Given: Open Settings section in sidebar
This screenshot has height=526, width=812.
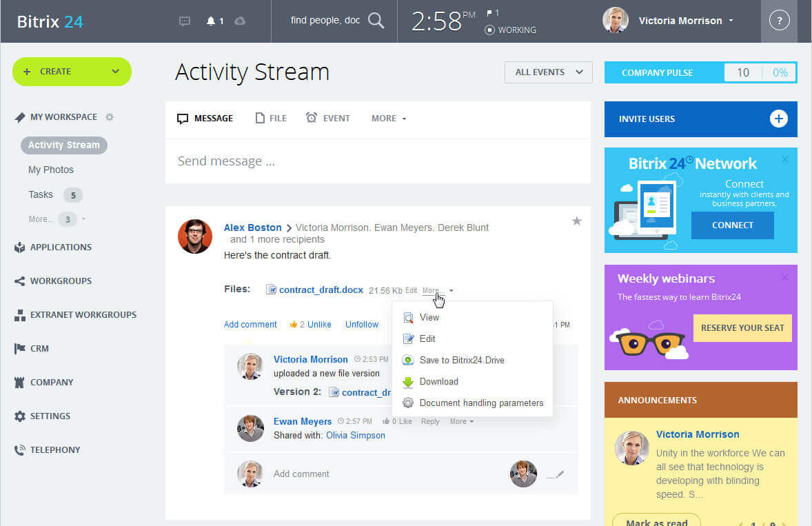Looking at the screenshot, I should click(50, 416).
